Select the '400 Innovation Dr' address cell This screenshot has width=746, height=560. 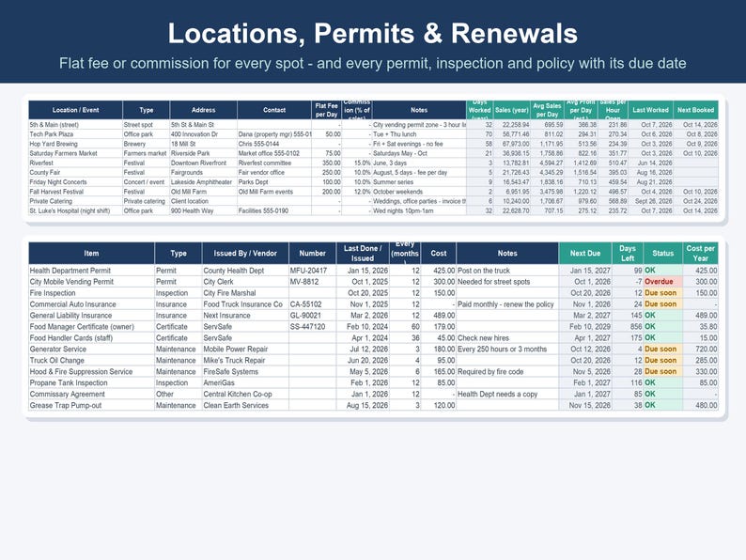pos(203,134)
